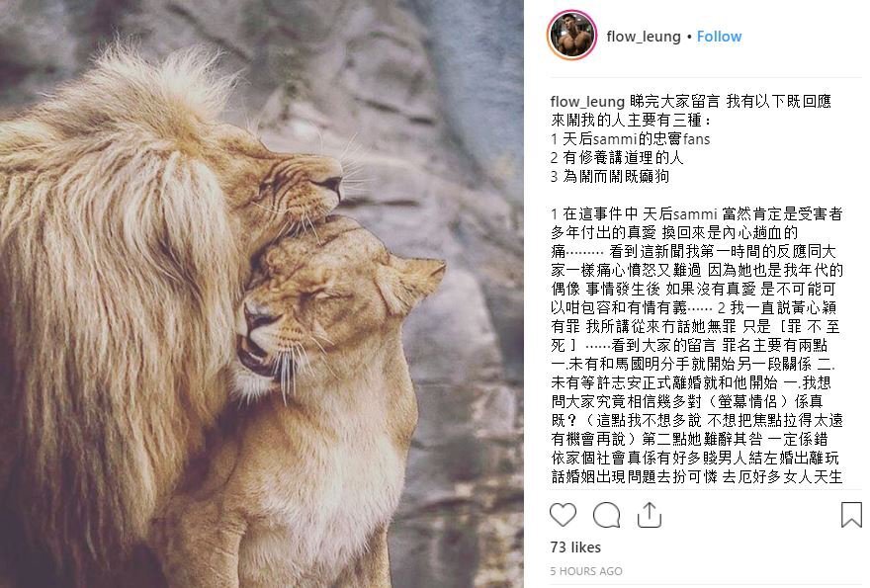Click caption line '3 為鬧而鬧既癲狗'
Image resolution: width=870 pixels, height=588 pixels.
coord(610,176)
